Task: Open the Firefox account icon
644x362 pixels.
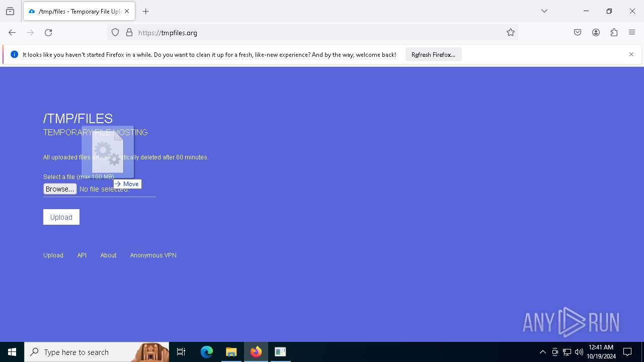Action: [596, 33]
